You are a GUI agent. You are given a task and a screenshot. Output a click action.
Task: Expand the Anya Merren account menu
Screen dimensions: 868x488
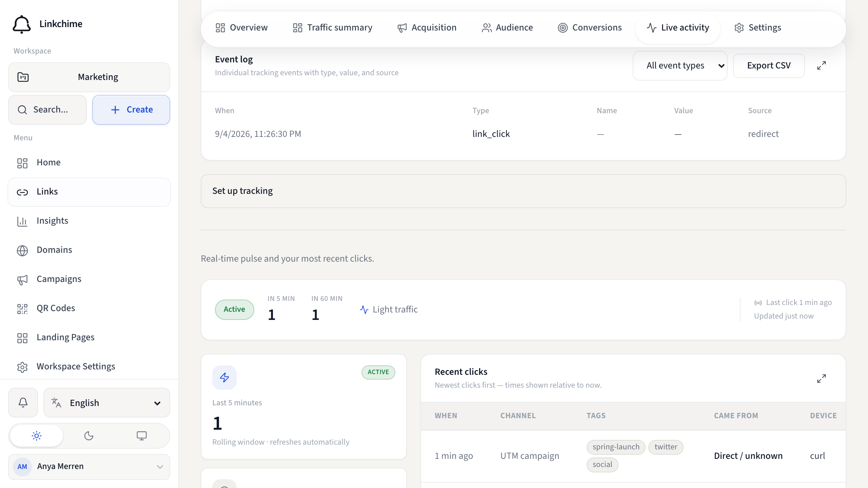tap(89, 467)
